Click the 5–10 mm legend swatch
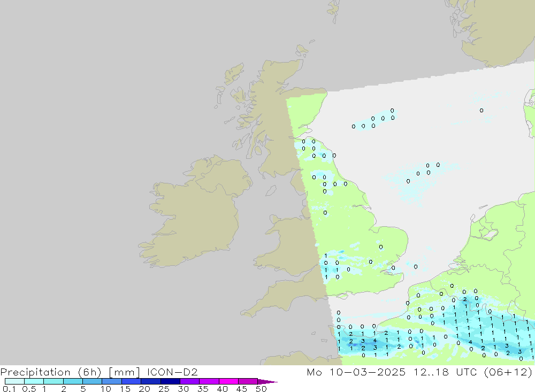The width and height of the screenshot is (535, 392). click(92, 381)
